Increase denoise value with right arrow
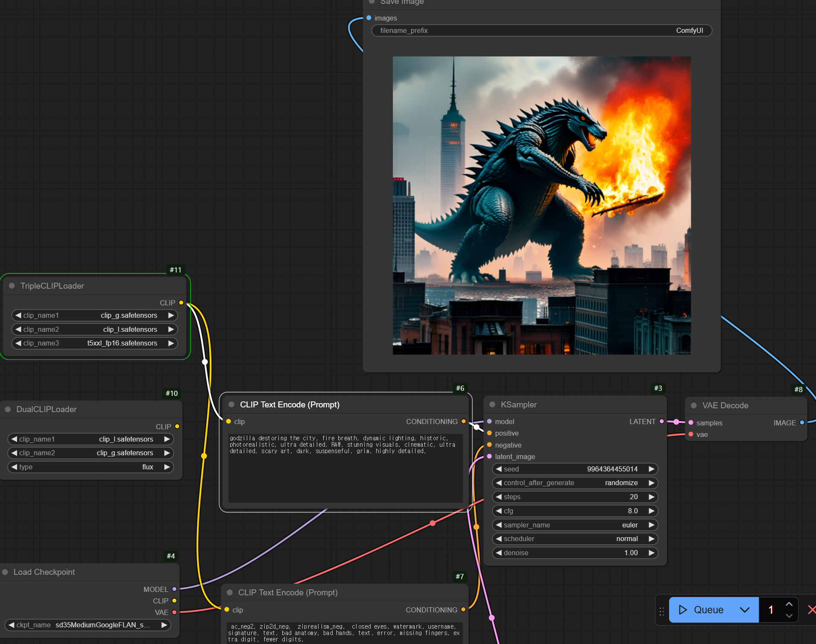The width and height of the screenshot is (816, 644). tap(651, 553)
